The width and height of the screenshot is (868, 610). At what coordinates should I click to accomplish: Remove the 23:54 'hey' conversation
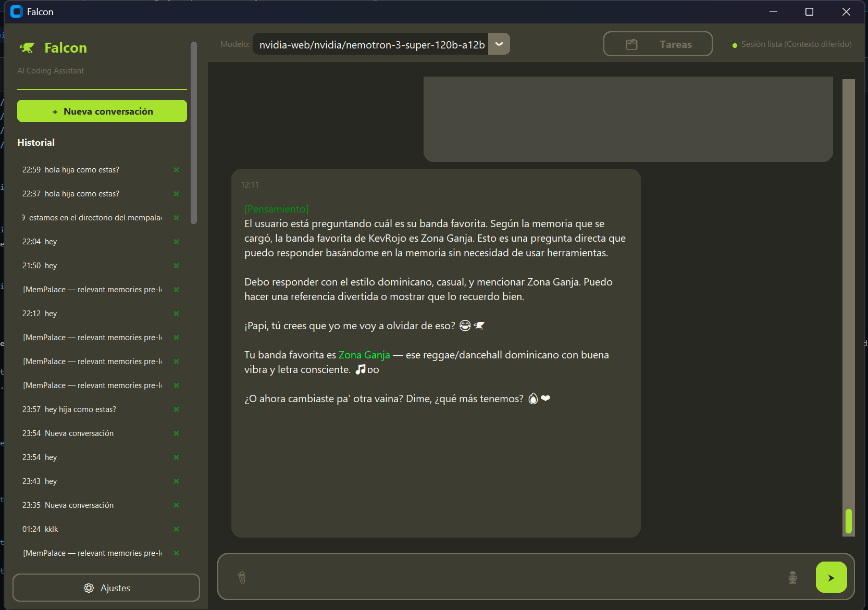tap(177, 457)
